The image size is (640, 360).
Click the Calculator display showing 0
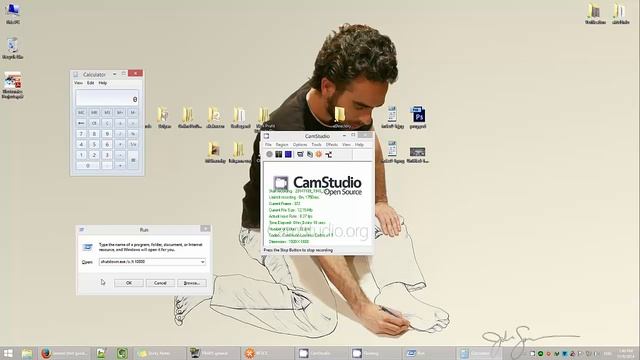click(x=107, y=98)
